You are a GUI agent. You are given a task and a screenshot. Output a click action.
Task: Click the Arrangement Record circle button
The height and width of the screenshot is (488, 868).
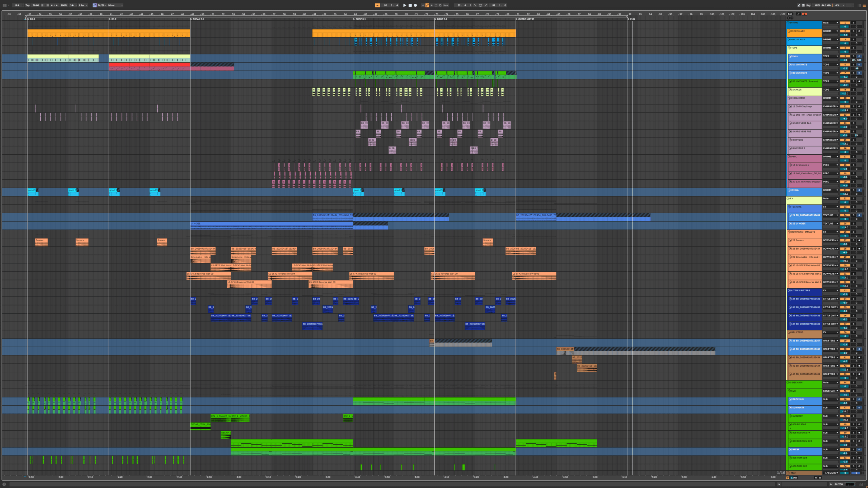click(x=415, y=5)
